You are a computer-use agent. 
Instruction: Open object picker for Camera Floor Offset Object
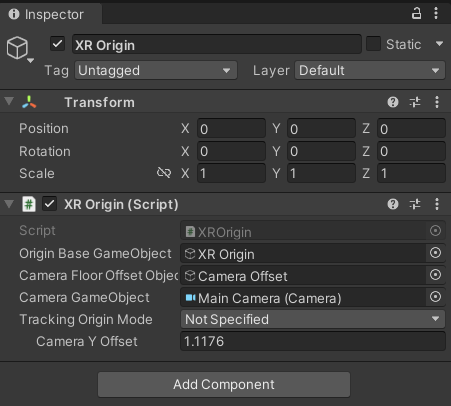click(x=435, y=275)
